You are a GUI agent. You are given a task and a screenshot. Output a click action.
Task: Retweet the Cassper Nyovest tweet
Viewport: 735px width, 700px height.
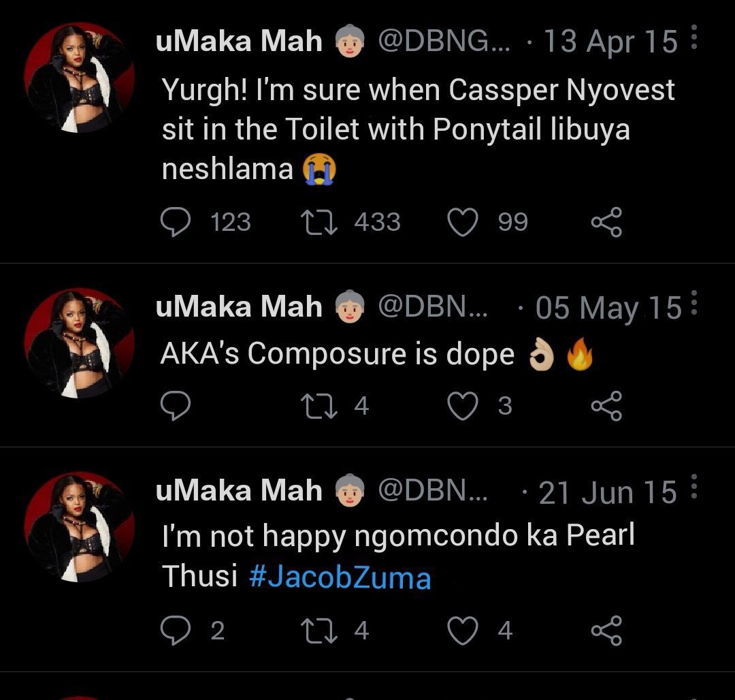pos(318,222)
